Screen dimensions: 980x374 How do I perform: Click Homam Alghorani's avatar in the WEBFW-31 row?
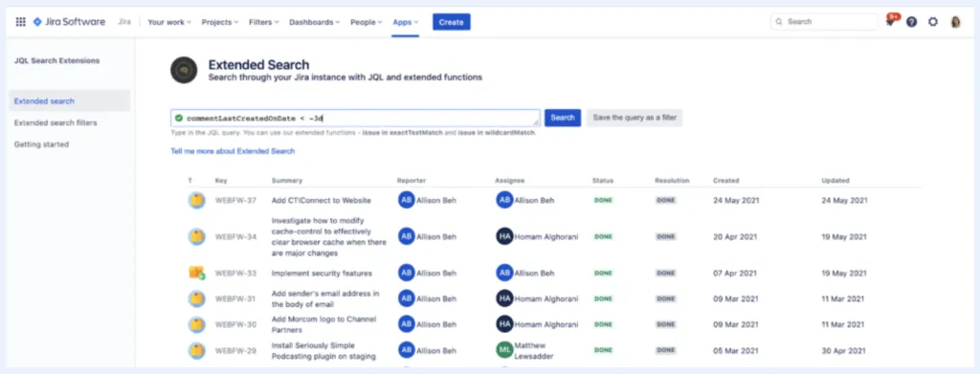tap(504, 298)
